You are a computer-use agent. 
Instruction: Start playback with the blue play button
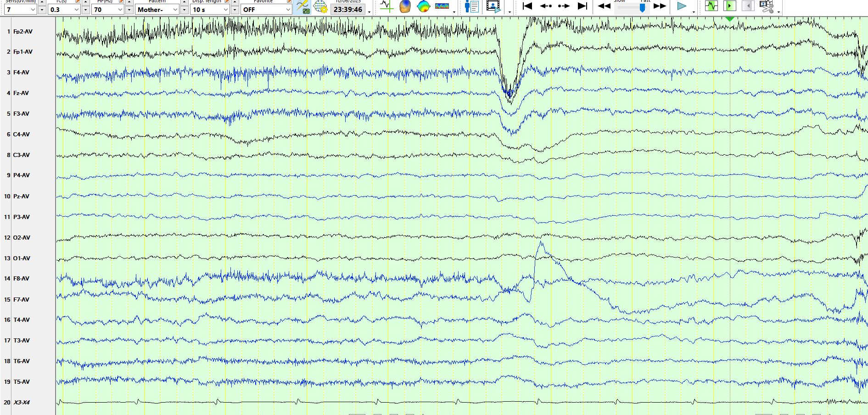point(682,6)
